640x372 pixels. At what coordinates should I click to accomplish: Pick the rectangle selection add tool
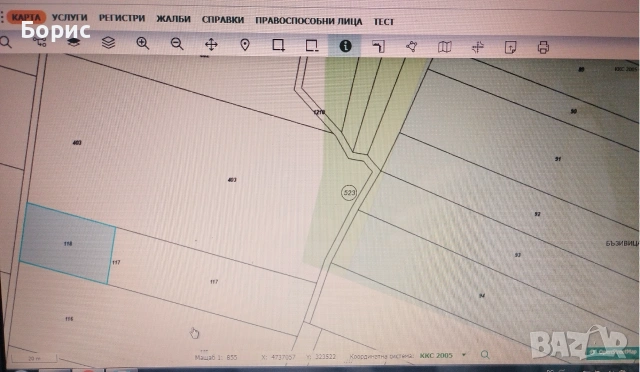point(278,45)
